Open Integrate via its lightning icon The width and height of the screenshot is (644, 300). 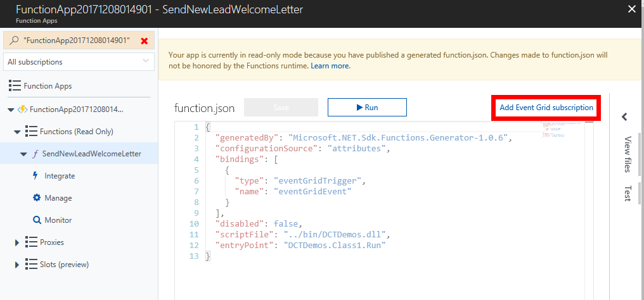point(35,176)
